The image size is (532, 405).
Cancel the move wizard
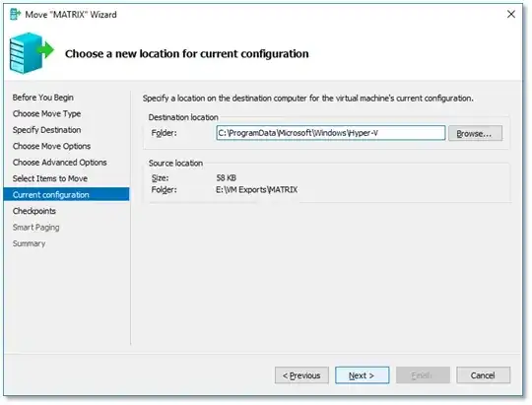click(483, 375)
